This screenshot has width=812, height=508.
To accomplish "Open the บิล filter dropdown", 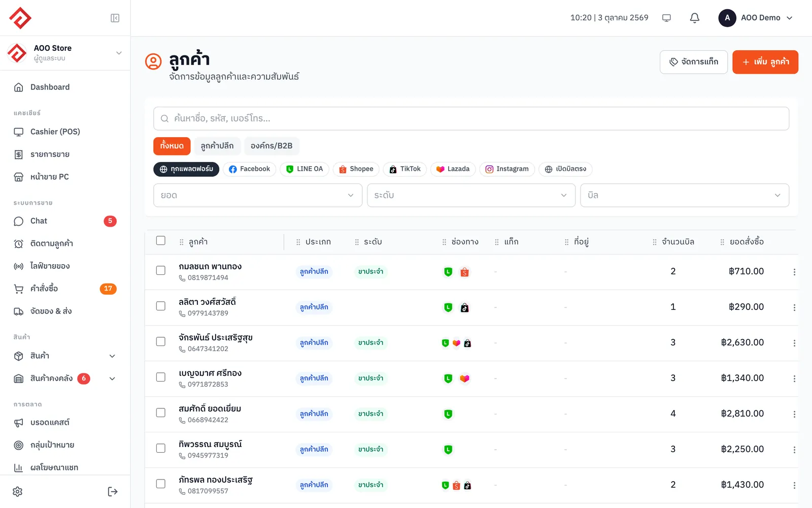I will 685,196.
